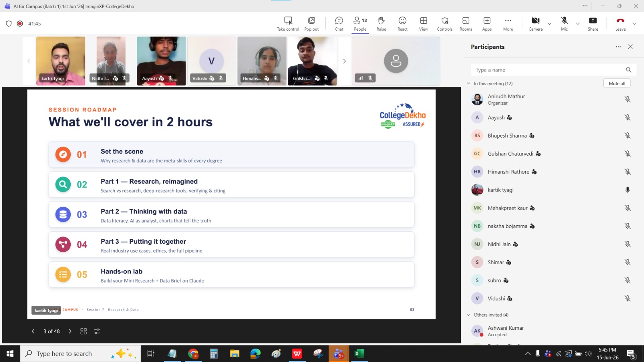Toggle Anirudh Mathur's microphone icon
The height and width of the screenshot is (362, 644).
tap(627, 99)
